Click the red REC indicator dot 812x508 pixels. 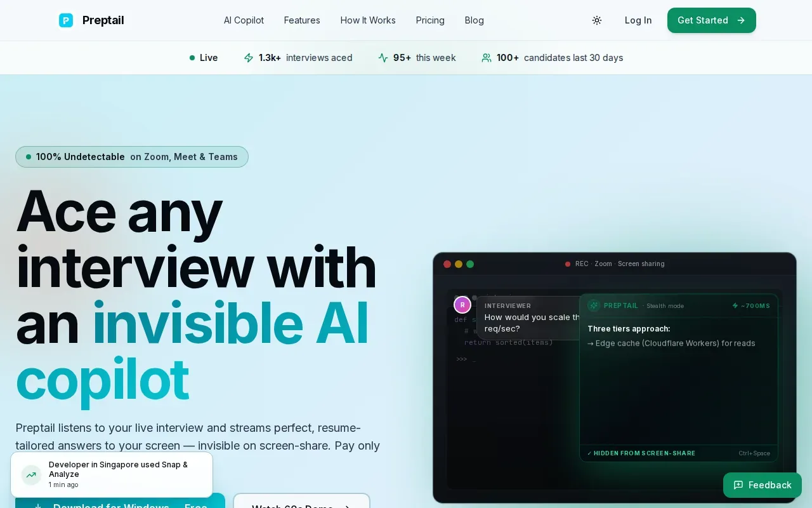pyautogui.click(x=568, y=264)
